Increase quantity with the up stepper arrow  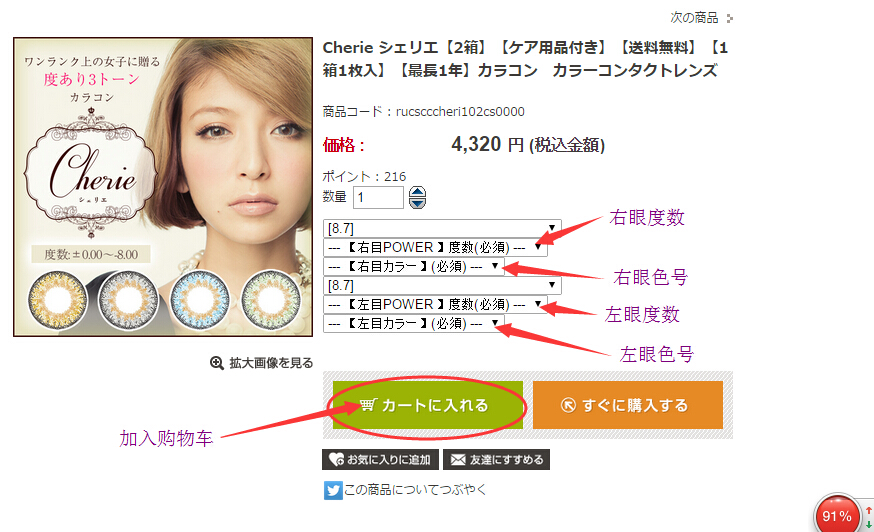pos(417,192)
